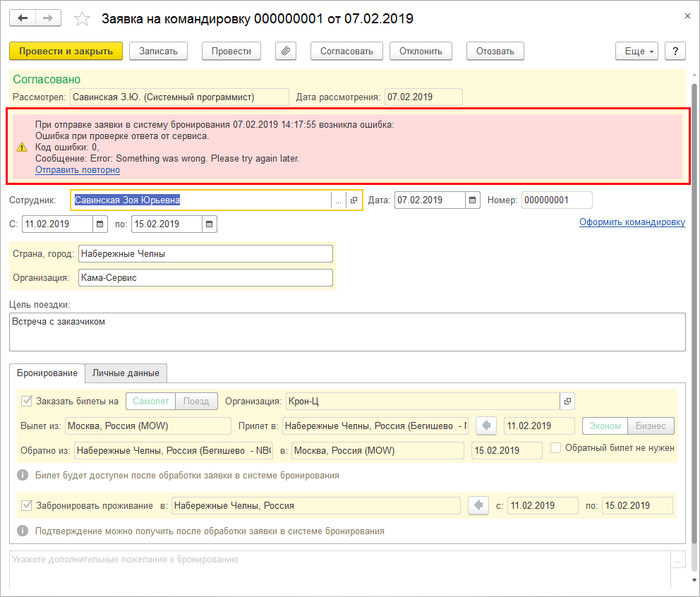Expand the 'Еще' dropdown menu
The width and height of the screenshot is (700, 597).
click(636, 51)
